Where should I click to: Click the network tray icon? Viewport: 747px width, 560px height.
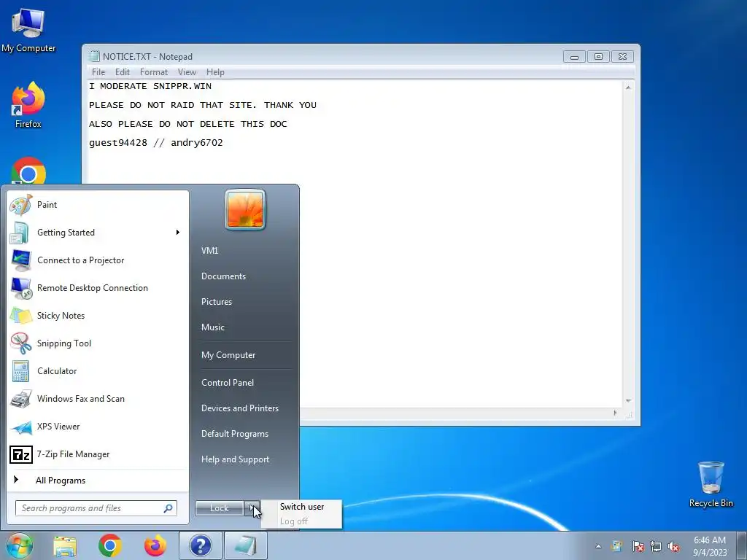tap(656, 546)
